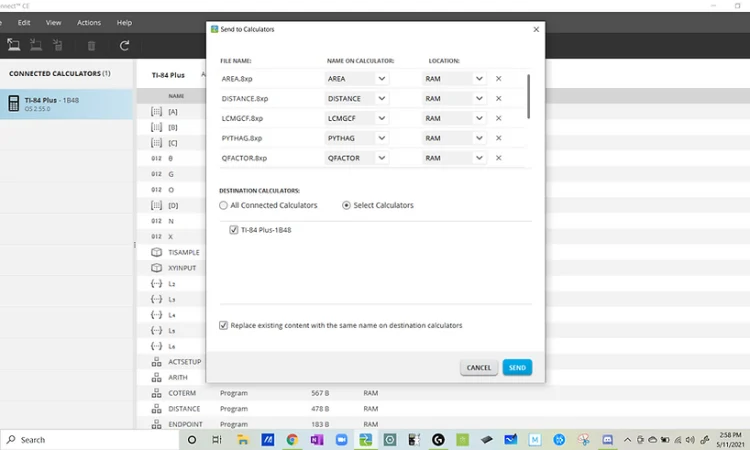The height and width of the screenshot is (450, 750).
Task: Open the Actions menu
Action: coord(89,22)
